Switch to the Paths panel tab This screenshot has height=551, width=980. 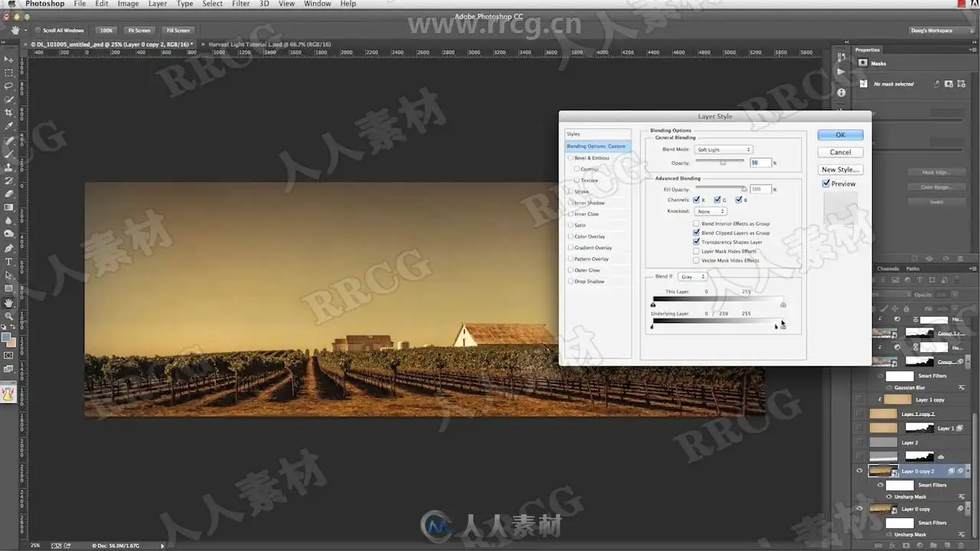913,269
